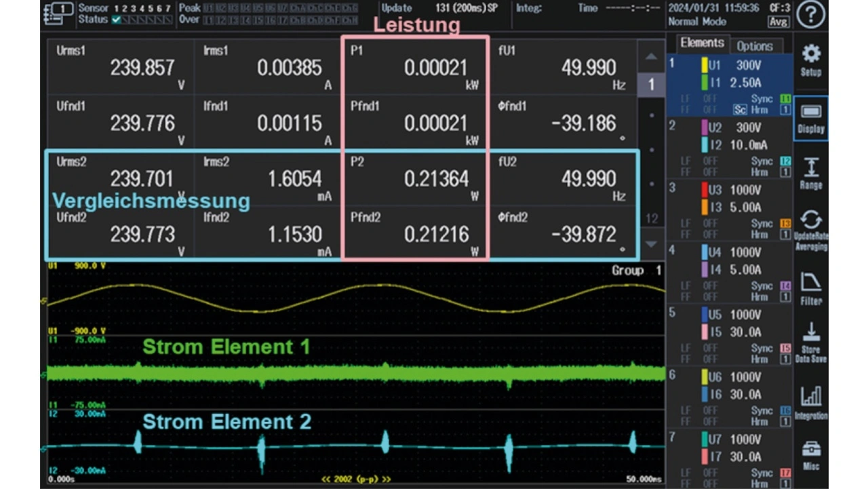Open the Range settings icon
The height and width of the screenshot is (489, 868).
pyautogui.click(x=810, y=174)
